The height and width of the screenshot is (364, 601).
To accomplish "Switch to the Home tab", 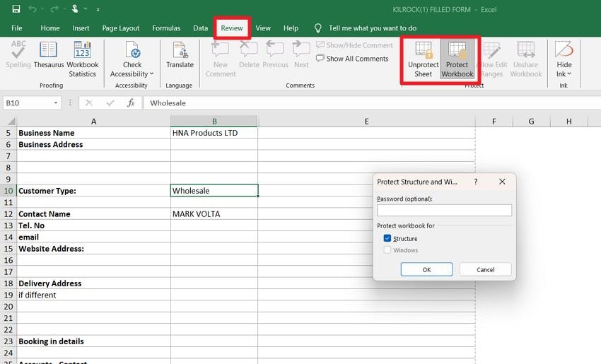I will (50, 28).
